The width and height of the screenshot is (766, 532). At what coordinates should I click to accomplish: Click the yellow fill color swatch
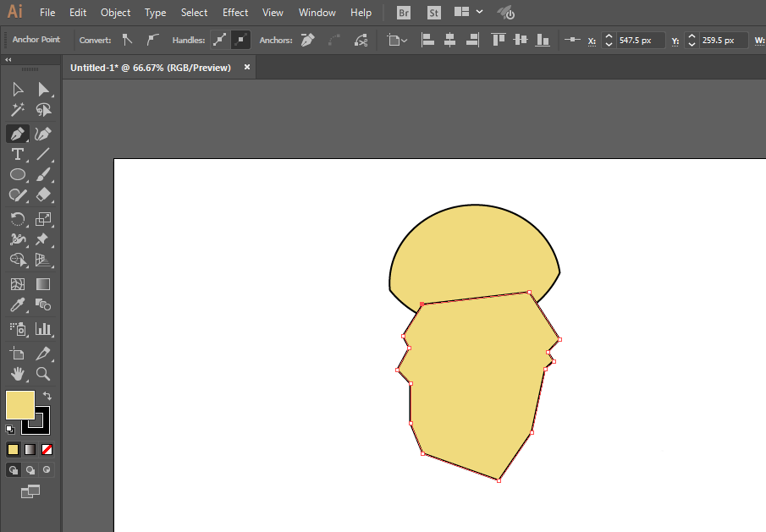(19, 405)
